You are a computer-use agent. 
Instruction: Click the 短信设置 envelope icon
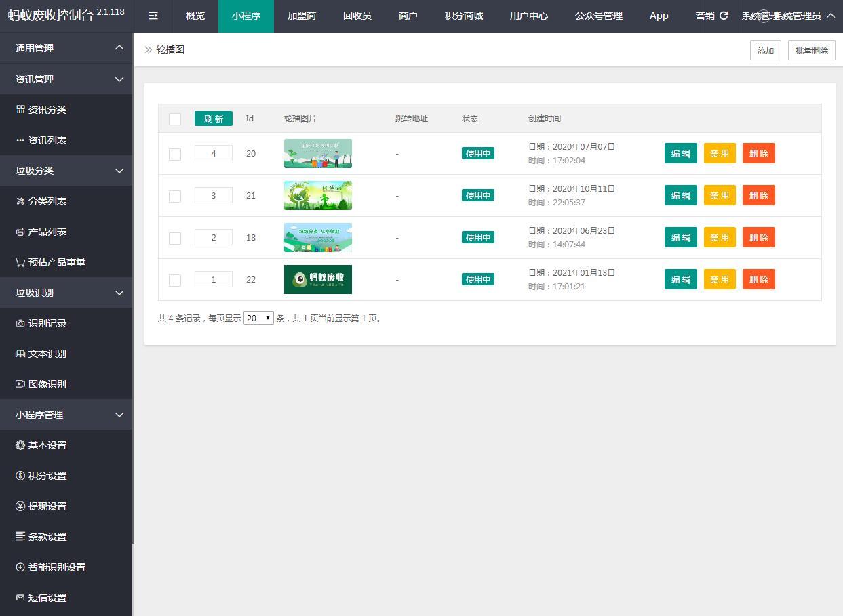pos(20,597)
